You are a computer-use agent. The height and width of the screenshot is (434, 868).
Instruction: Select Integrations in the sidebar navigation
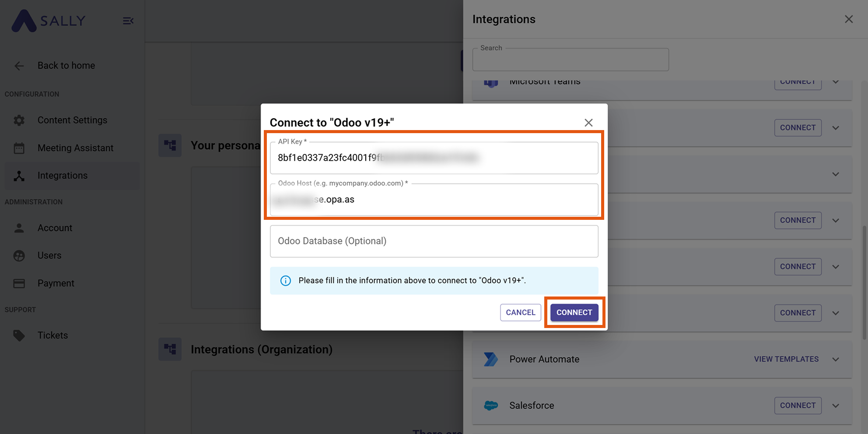click(62, 175)
